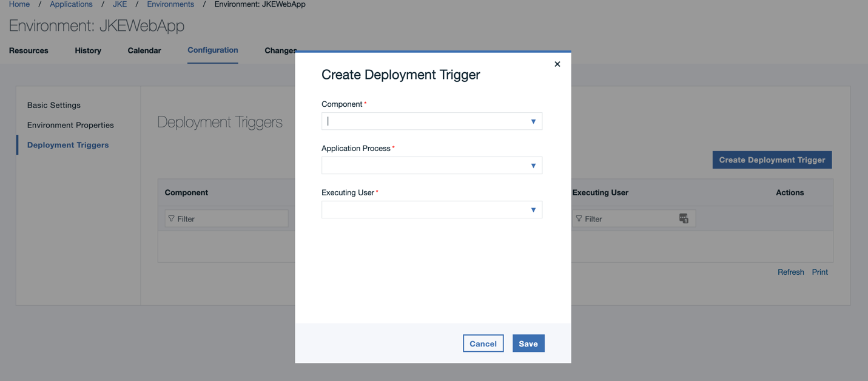Click the password manager icon in Executing User filter
The height and width of the screenshot is (381, 868).
684,218
